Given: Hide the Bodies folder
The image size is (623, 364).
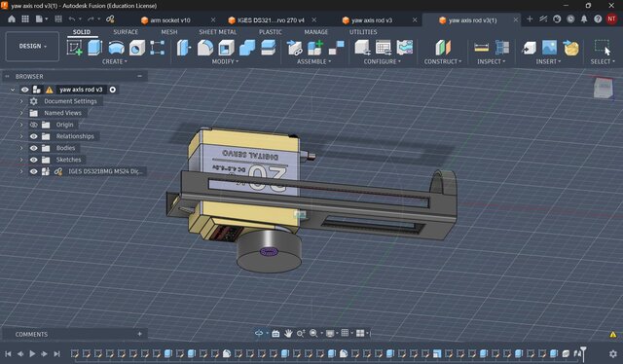Looking at the screenshot, I should point(34,148).
